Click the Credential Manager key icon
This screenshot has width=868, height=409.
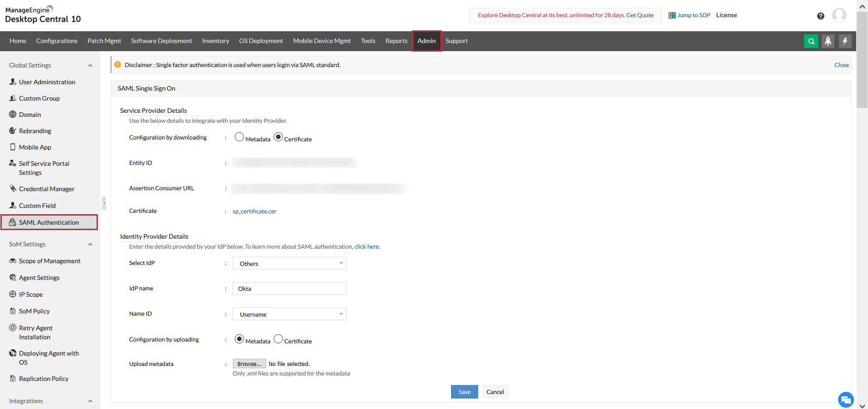pyautogui.click(x=13, y=188)
